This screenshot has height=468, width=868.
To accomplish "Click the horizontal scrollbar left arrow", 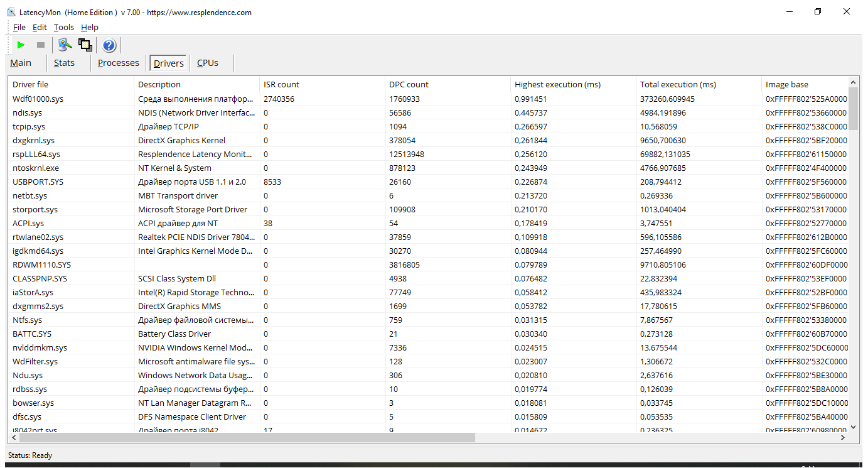I will tap(13, 437).
